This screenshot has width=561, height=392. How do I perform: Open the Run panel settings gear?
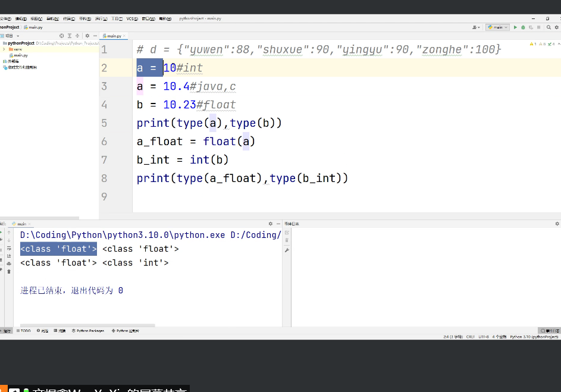tap(270, 224)
